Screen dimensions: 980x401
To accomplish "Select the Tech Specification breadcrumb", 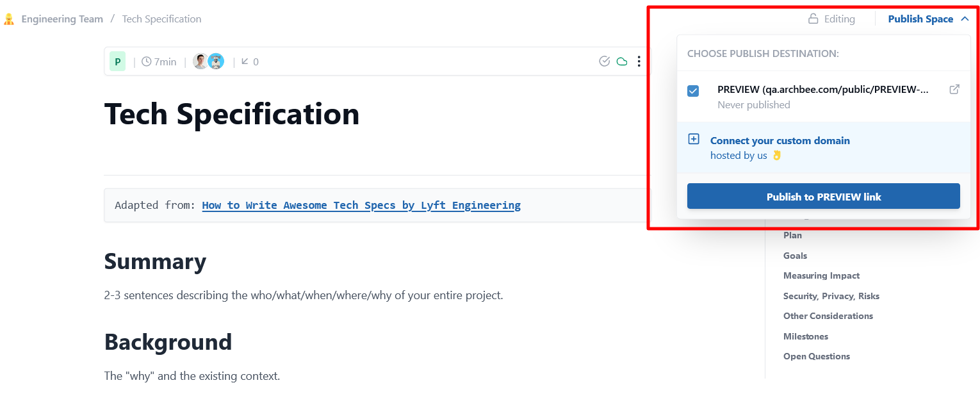I will coord(161,19).
